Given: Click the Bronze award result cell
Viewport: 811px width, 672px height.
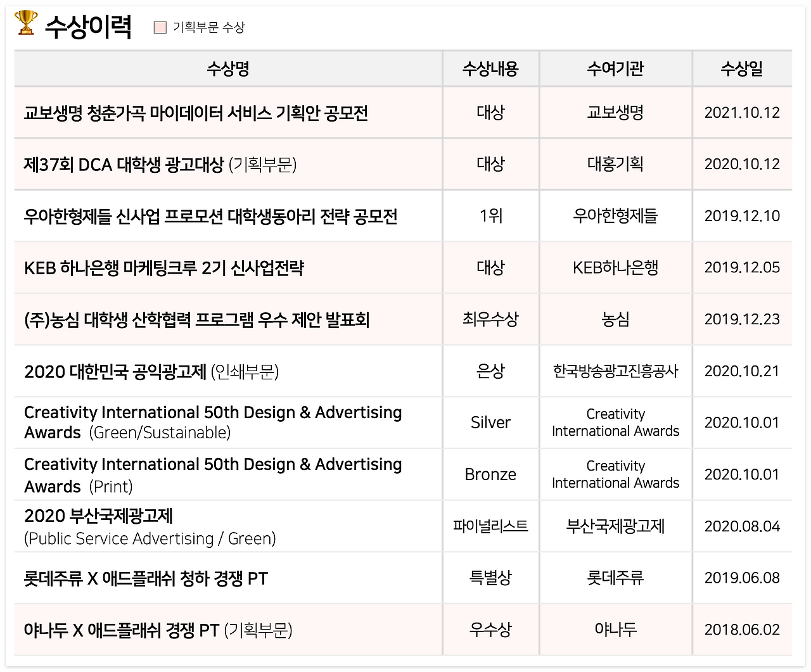Looking at the screenshot, I should click(x=490, y=474).
